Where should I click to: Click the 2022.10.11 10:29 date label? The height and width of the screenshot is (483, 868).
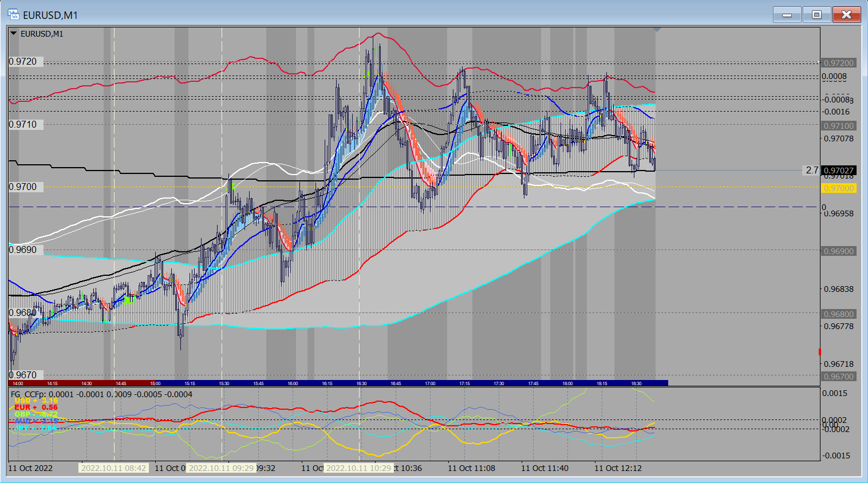pyautogui.click(x=358, y=468)
